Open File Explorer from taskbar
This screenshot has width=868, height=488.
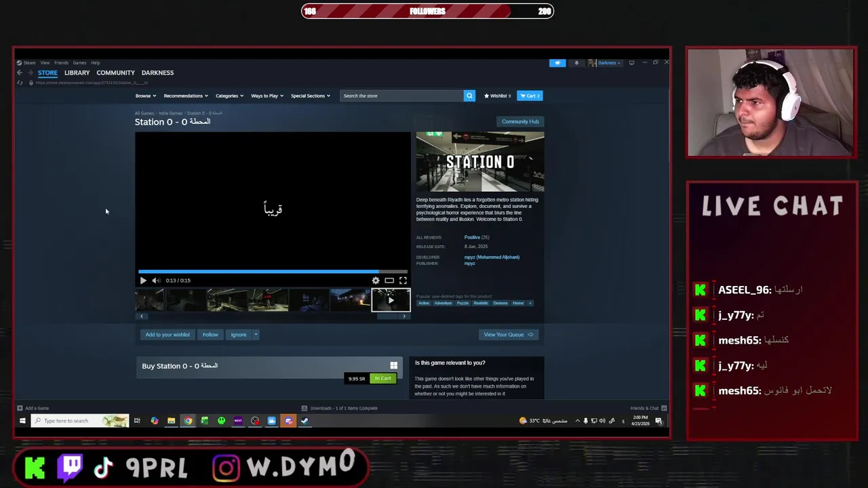(x=171, y=421)
